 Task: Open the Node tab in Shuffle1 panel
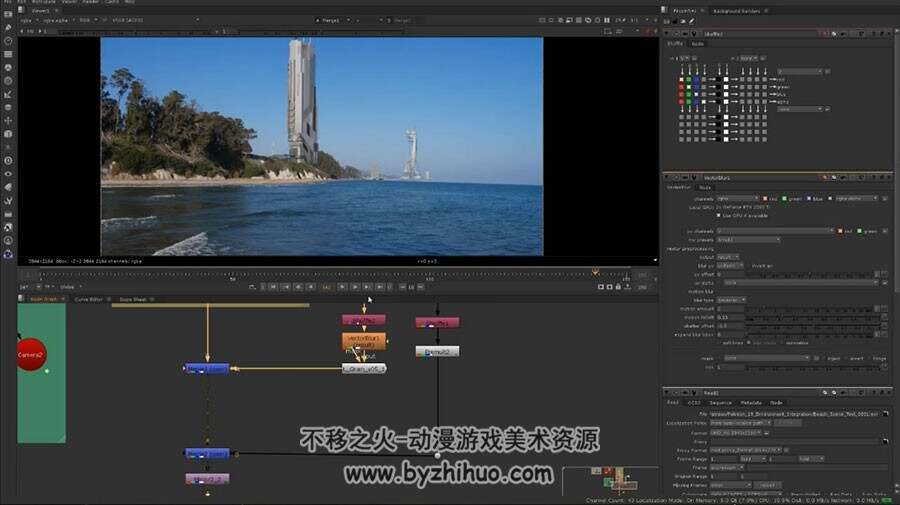pyautogui.click(x=697, y=44)
